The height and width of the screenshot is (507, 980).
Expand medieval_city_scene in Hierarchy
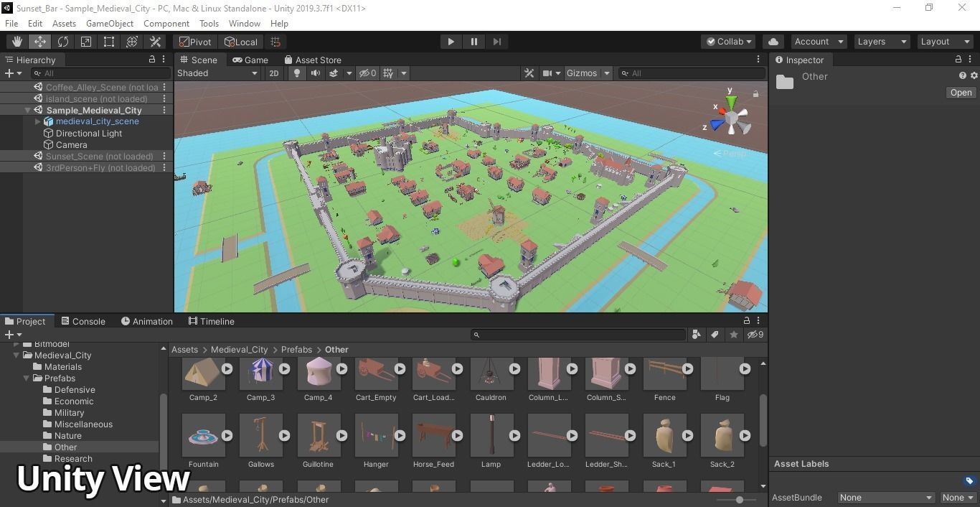pyautogui.click(x=38, y=122)
